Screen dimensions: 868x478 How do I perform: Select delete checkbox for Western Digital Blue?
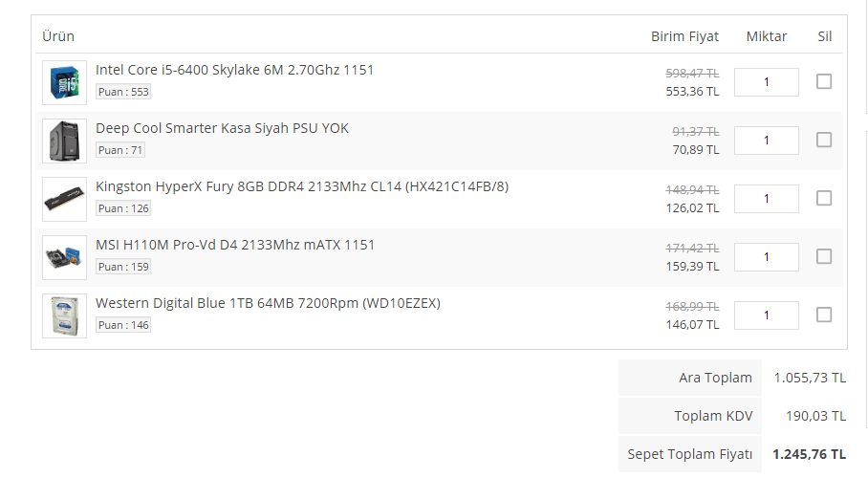(x=824, y=315)
